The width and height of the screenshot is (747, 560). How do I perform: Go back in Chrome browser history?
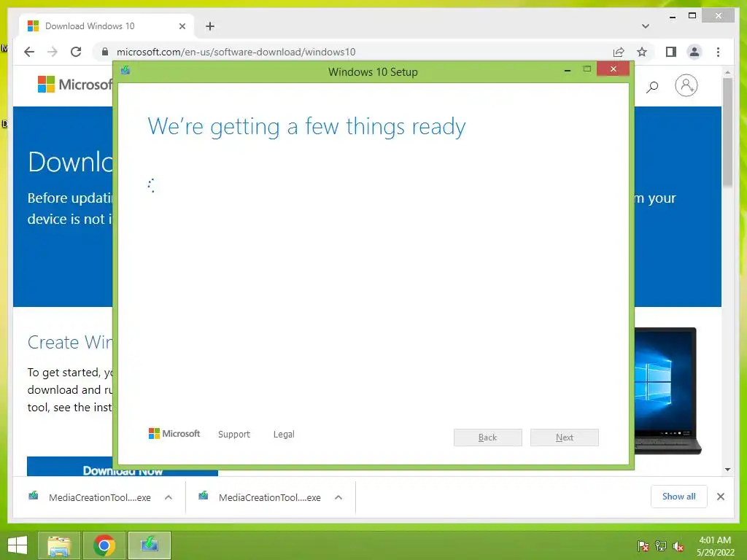coord(29,52)
